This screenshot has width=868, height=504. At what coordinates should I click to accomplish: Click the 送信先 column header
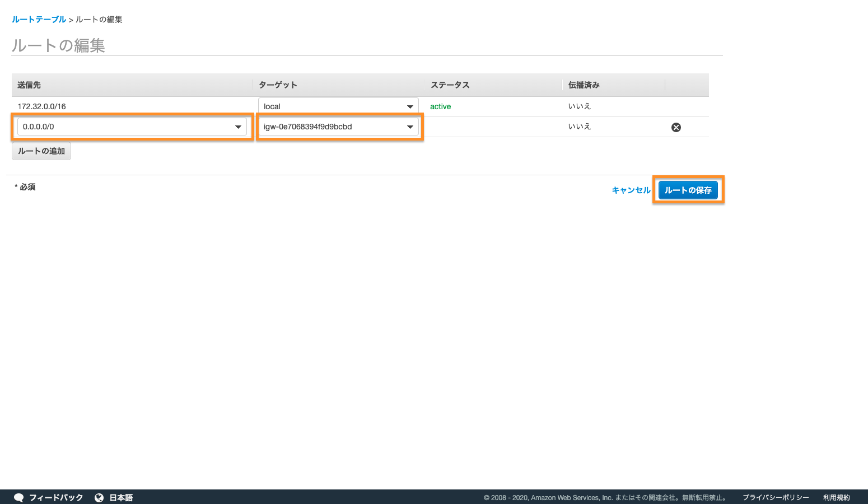29,85
